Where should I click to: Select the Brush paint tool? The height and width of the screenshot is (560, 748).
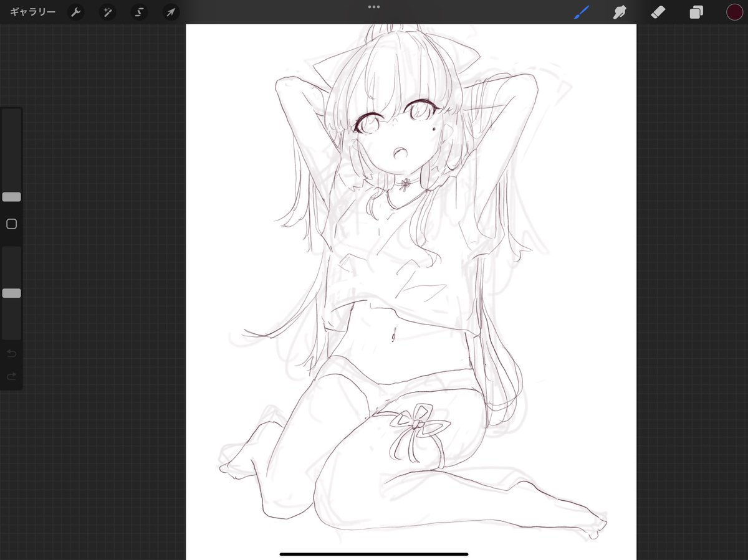(582, 12)
